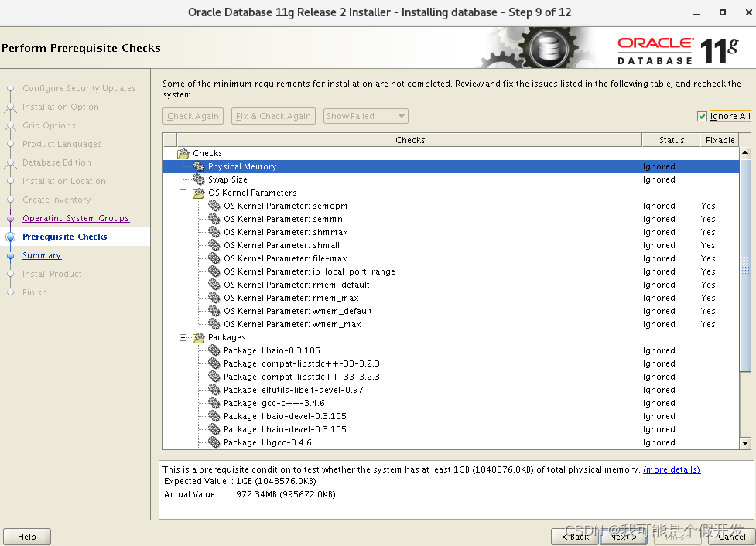756x546 pixels.
Task: Click the gear icon for ip_local_port_range
Action: coord(214,271)
